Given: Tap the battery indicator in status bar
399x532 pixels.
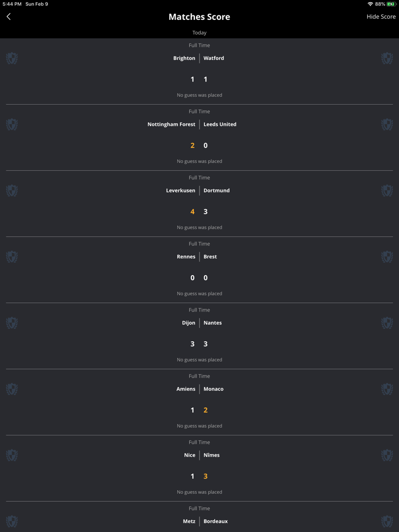Looking at the screenshot, I should [x=391, y=4].
